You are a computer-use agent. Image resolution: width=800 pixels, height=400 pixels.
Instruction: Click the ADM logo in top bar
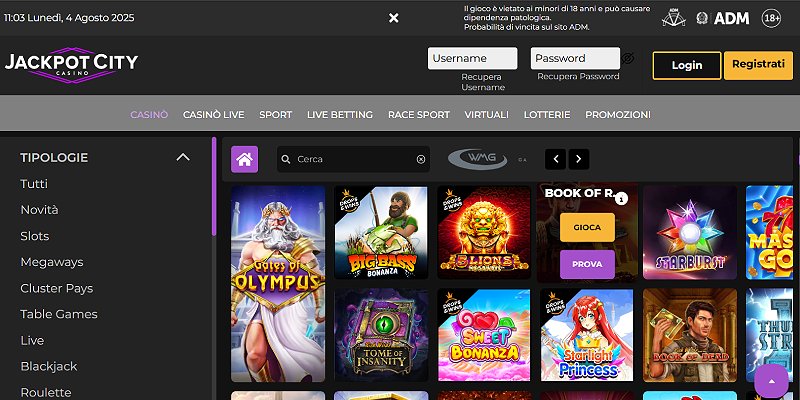tap(731, 18)
